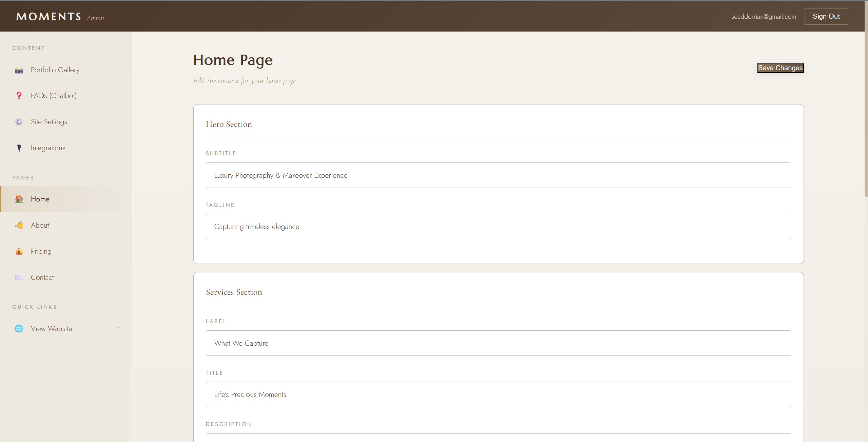Viewport: 868px width, 442px height.
Task: Open the Pricing page in sidebar
Action: coord(41,251)
